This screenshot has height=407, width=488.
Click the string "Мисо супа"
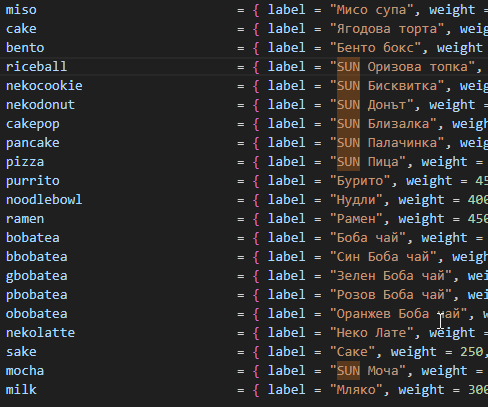[x=371, y=10]
